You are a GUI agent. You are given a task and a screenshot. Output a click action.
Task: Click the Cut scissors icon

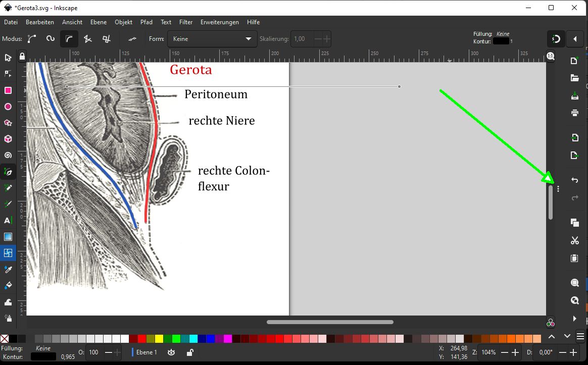(x=574, y=240)
